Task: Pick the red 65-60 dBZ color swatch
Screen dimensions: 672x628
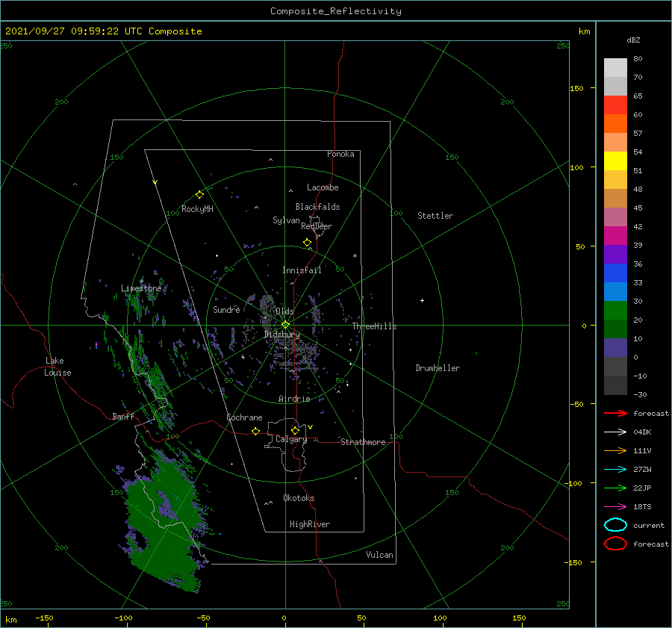Action: (x=615, y=105)
